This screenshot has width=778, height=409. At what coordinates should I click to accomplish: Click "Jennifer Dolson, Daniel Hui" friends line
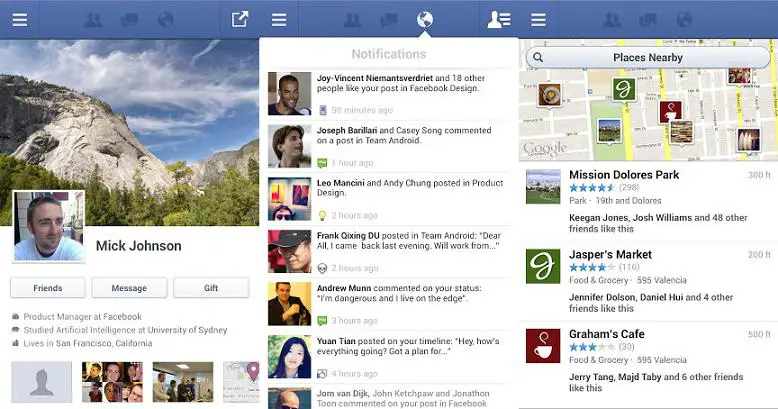[651, 303]
